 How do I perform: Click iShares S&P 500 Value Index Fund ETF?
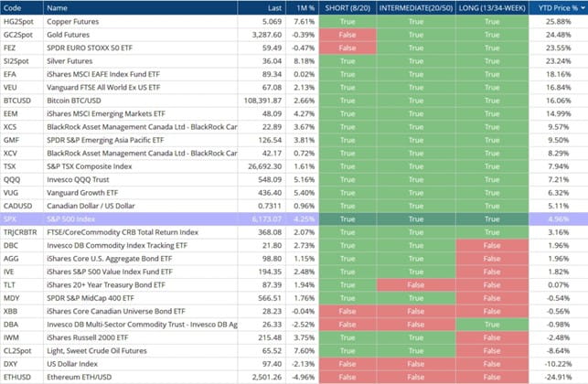(110, 272)
